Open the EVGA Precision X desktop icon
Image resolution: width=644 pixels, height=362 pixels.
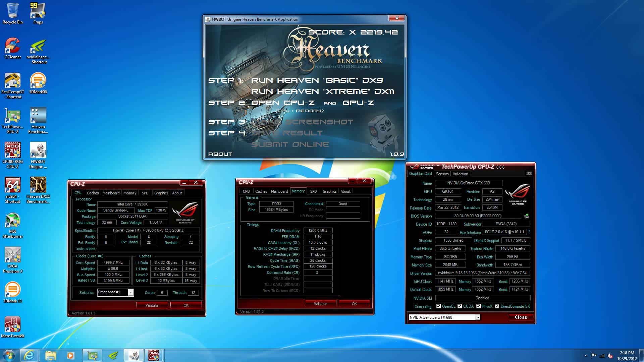click(x=13, y=260)
